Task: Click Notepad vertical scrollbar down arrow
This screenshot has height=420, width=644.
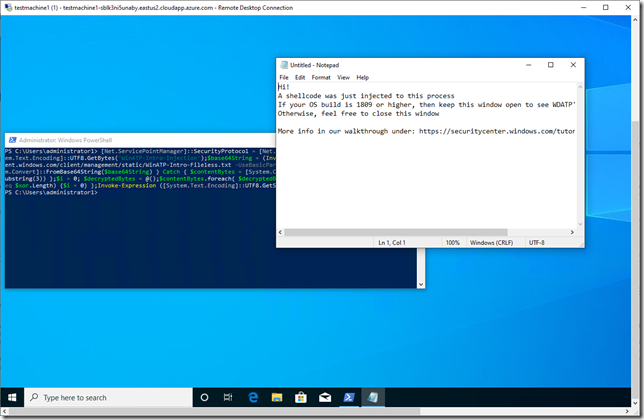Action: tap(580, 224)
